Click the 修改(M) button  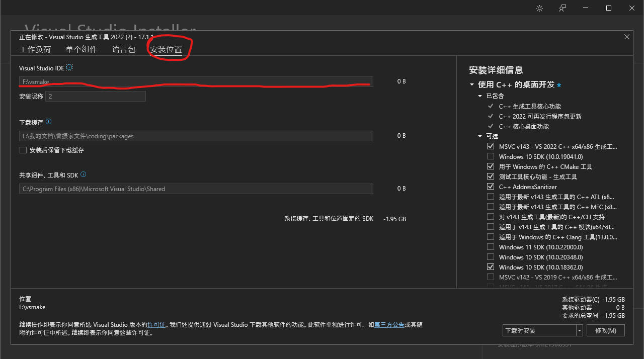click(605, 330)
